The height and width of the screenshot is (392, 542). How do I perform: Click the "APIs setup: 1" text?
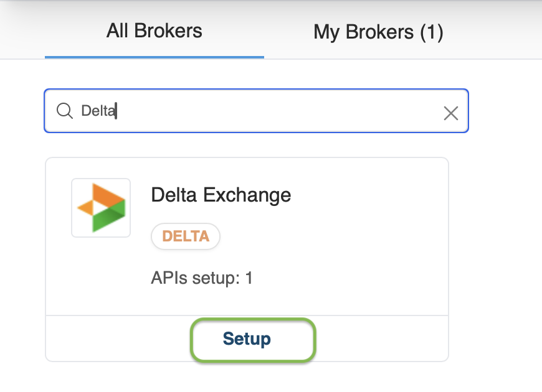point(202,278)
